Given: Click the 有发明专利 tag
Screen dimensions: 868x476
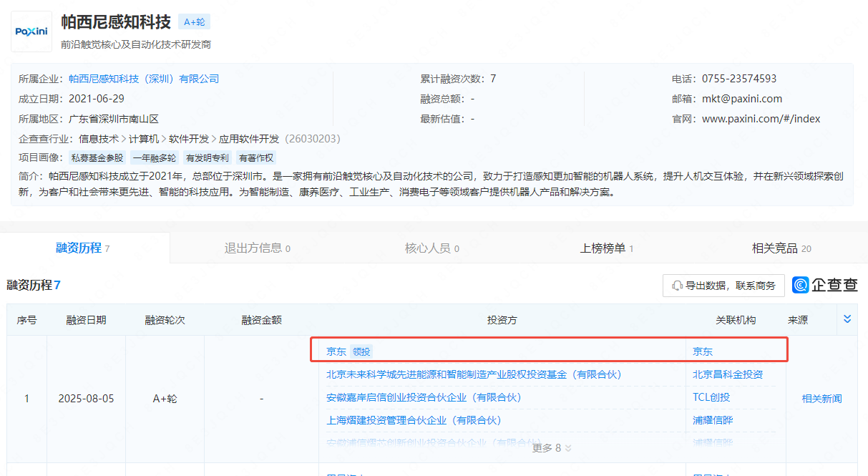Looking at the screenshot, I should click(208, 158).
